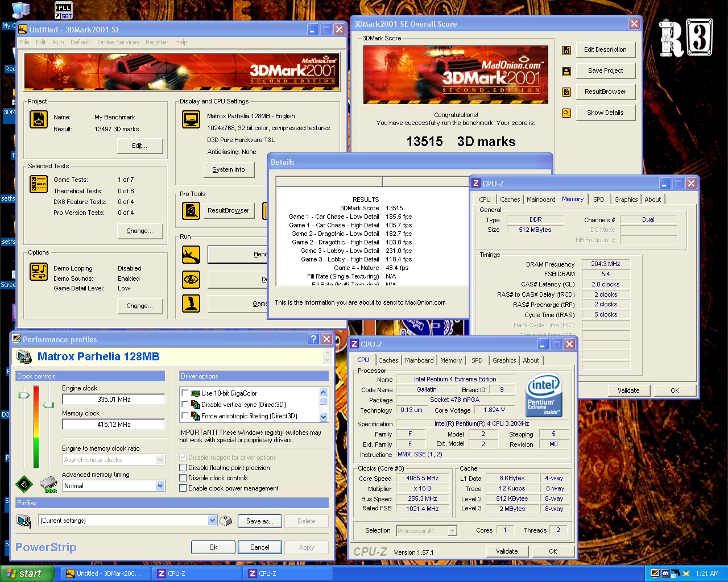Click the Pro Tools ResultBrowser magnifier icon
Viewport: 728px width, 582px height.
pos(191,210)
